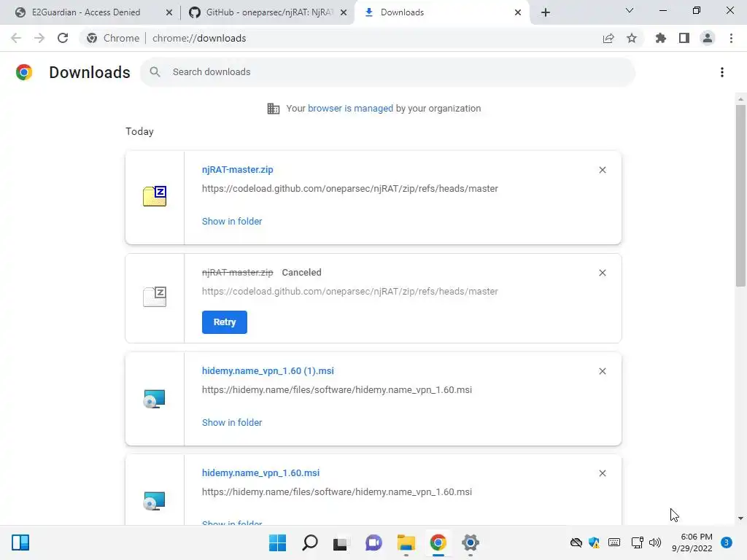Open Settings gear on the taskbar
Viewport: 747px width, 560px height.
click(471, 542)
